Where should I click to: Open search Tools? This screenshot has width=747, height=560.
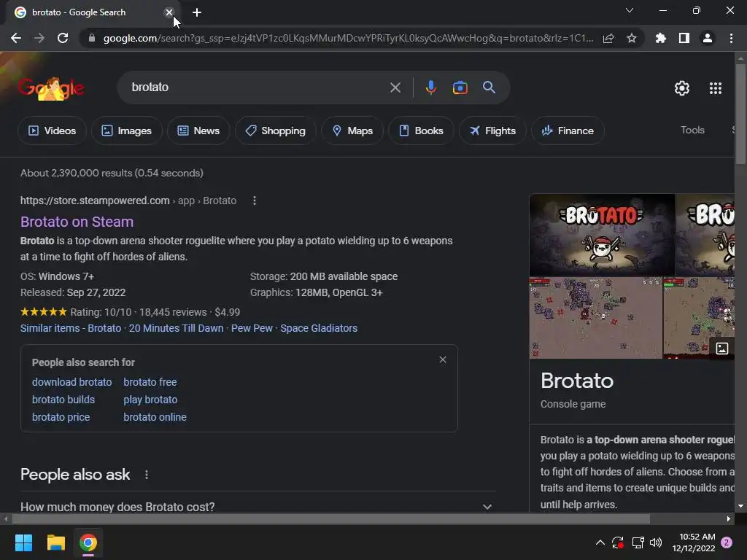692,130
